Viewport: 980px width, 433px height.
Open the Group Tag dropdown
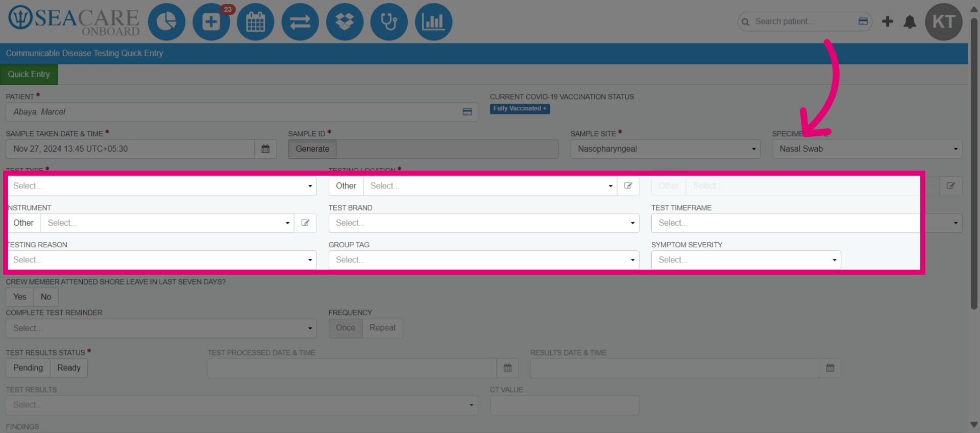(x=484, y=260)
